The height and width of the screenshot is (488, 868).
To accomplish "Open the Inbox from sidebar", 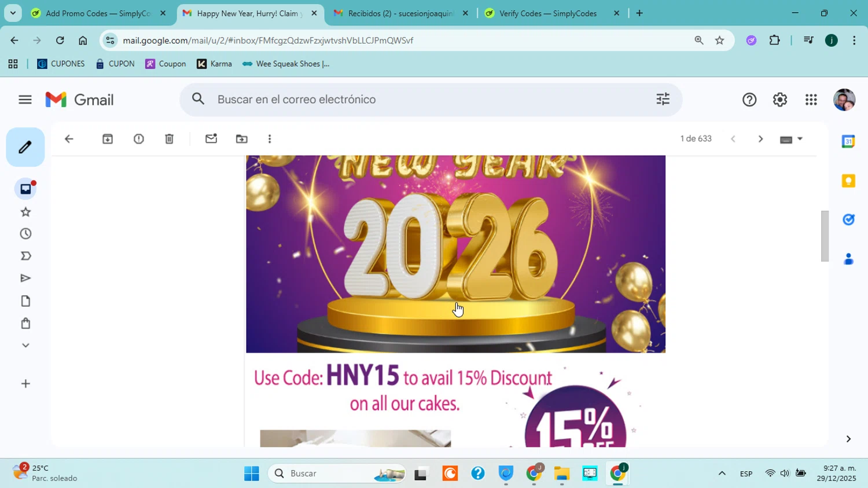I will pyautogui.click(x=25, y=189).
